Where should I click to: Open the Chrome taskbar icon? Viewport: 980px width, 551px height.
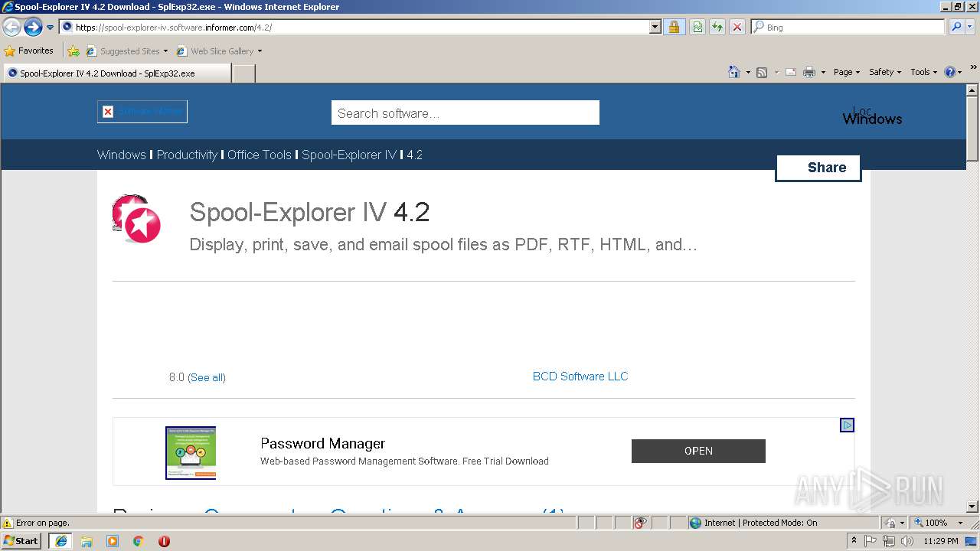pyautogui.click(x=139, y=541)
